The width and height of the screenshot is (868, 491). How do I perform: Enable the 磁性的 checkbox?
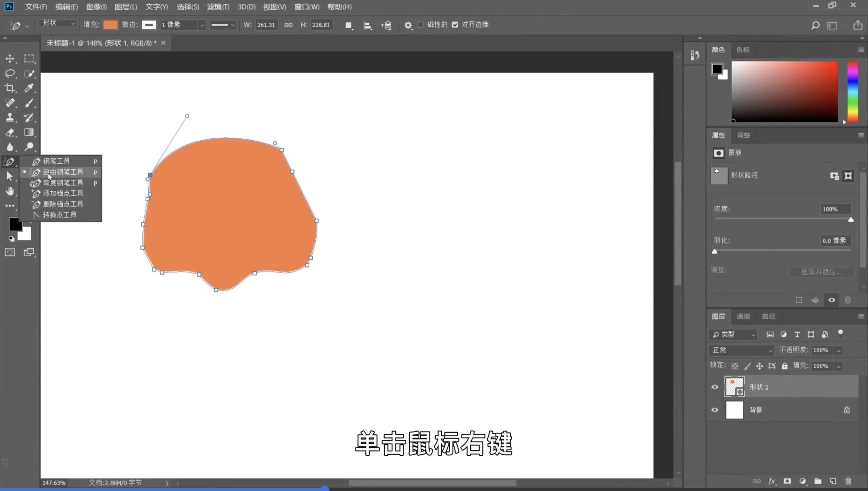pos(420,25)
